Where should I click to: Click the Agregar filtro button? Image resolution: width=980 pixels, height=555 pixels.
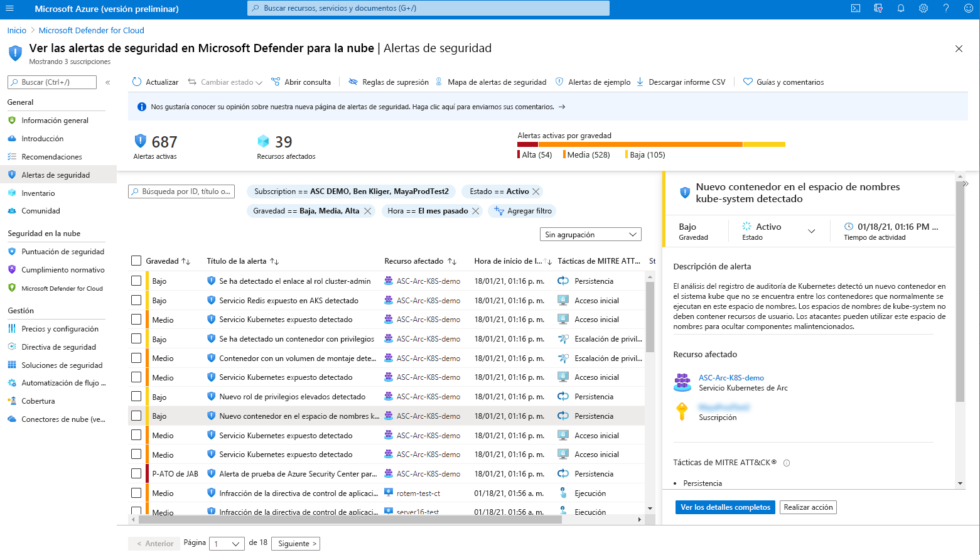523,211
